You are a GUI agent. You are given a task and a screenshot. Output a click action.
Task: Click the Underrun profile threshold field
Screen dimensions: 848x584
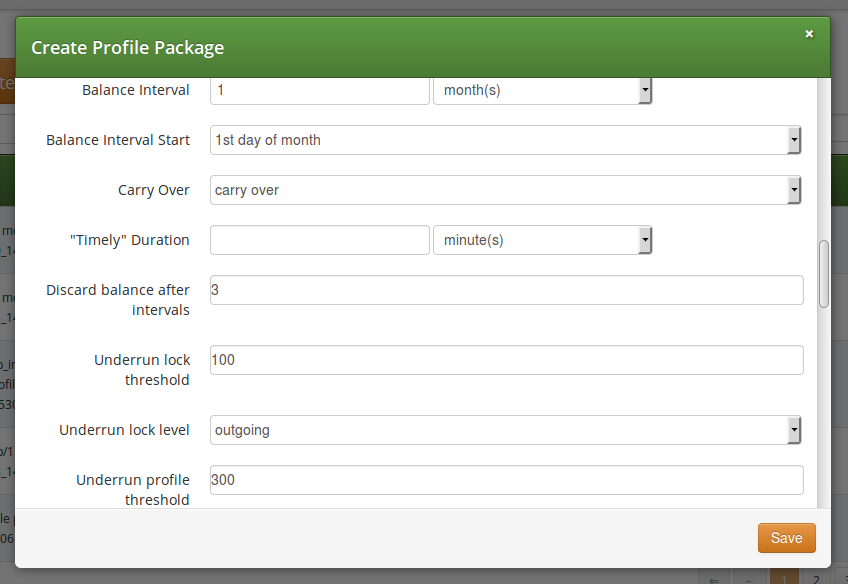(506, 480)
